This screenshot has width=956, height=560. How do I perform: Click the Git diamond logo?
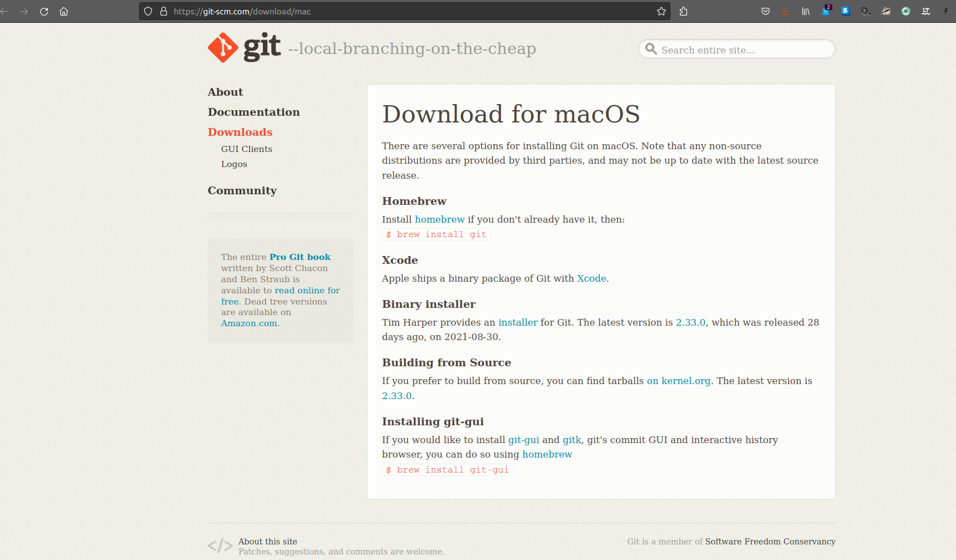click(x=223, y=47)
